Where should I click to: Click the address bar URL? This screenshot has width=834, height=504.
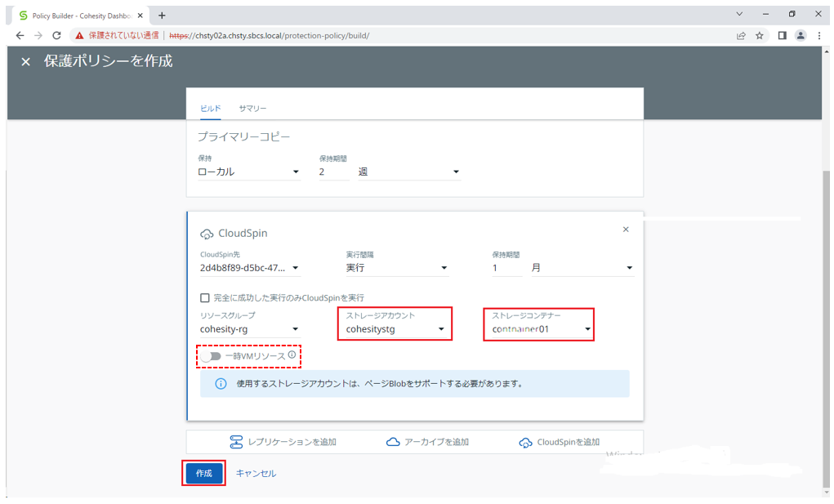[x=269, y=36]
